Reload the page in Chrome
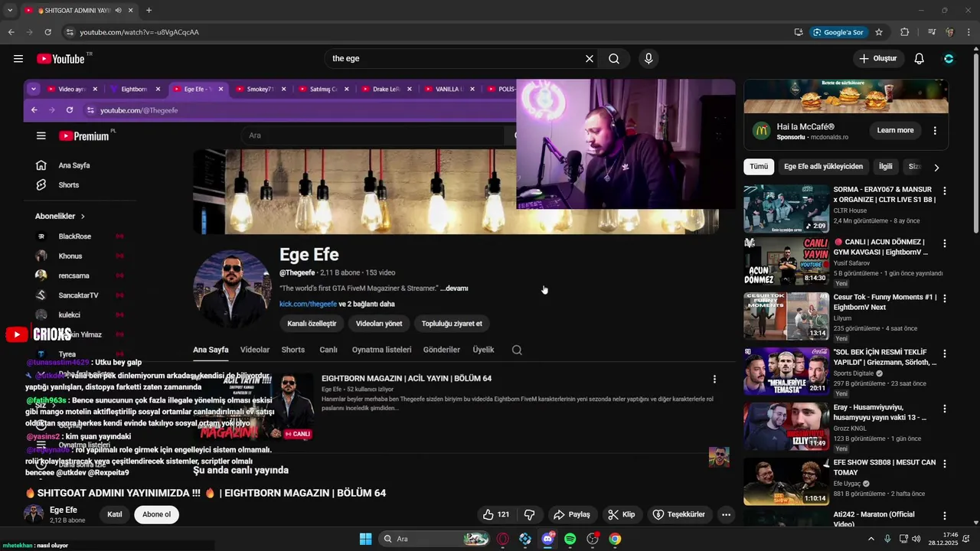This screenshot has height=551, width=980. click(x=47, y=32)
